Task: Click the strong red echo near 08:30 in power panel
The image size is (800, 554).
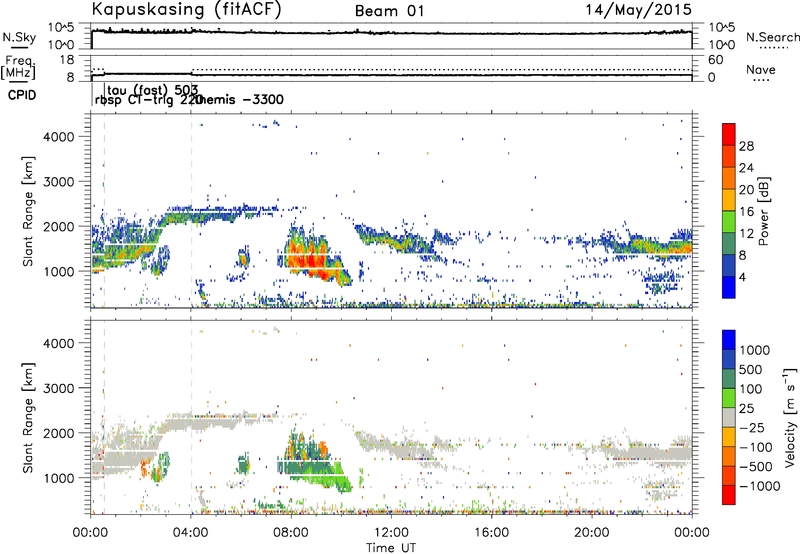Action: click(306, 261)
